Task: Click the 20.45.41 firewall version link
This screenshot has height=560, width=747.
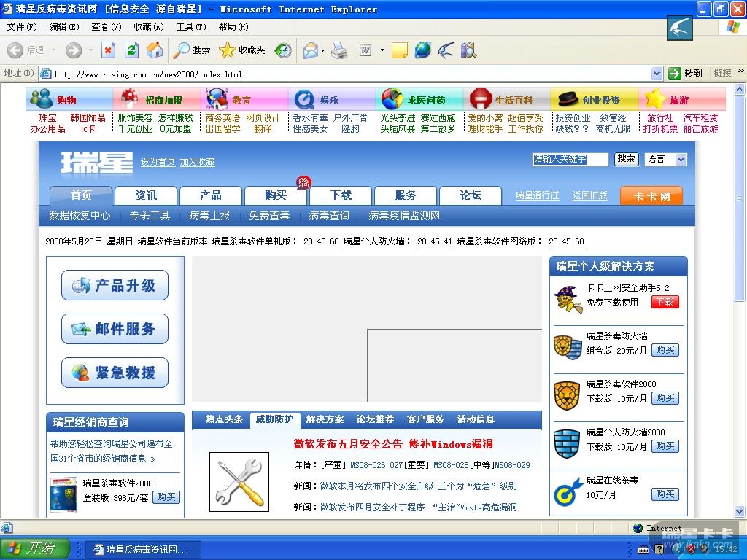Action: 435,241
